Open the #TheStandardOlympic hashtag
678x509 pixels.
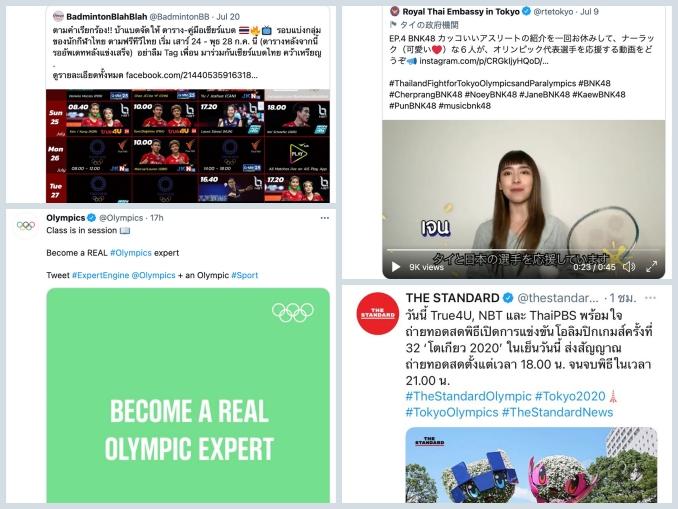pos(468,397)
